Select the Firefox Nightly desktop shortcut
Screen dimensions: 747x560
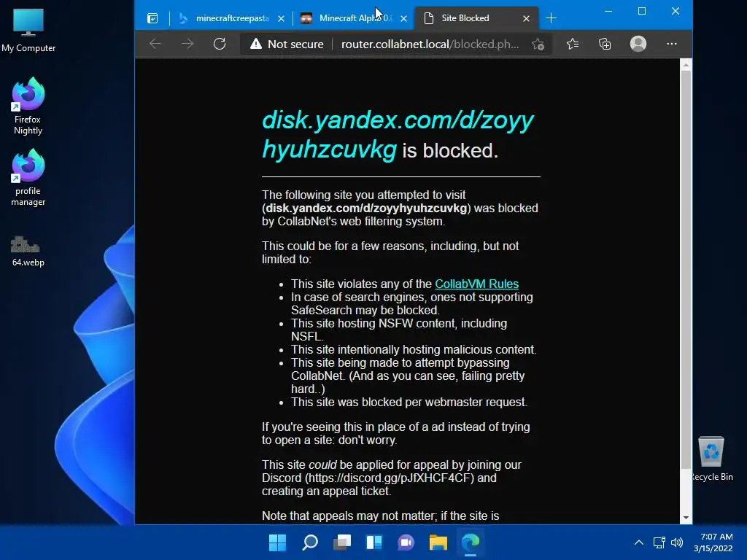tap(28, 106)
